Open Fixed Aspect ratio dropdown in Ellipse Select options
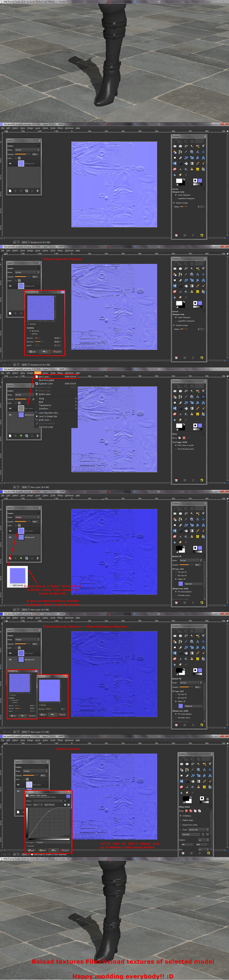 (x=199, y=830)
